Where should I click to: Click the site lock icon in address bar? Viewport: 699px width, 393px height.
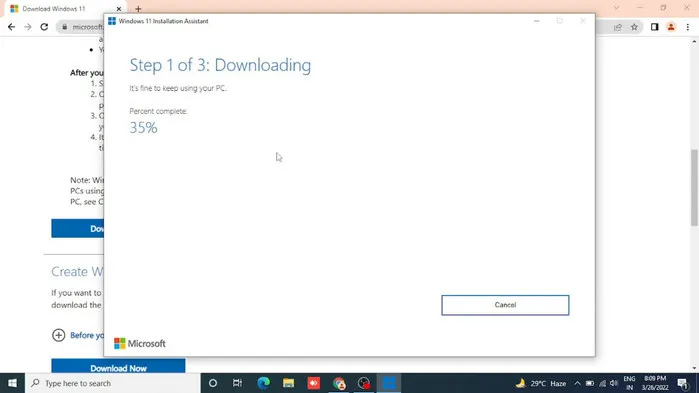click(x=65, y=27)
